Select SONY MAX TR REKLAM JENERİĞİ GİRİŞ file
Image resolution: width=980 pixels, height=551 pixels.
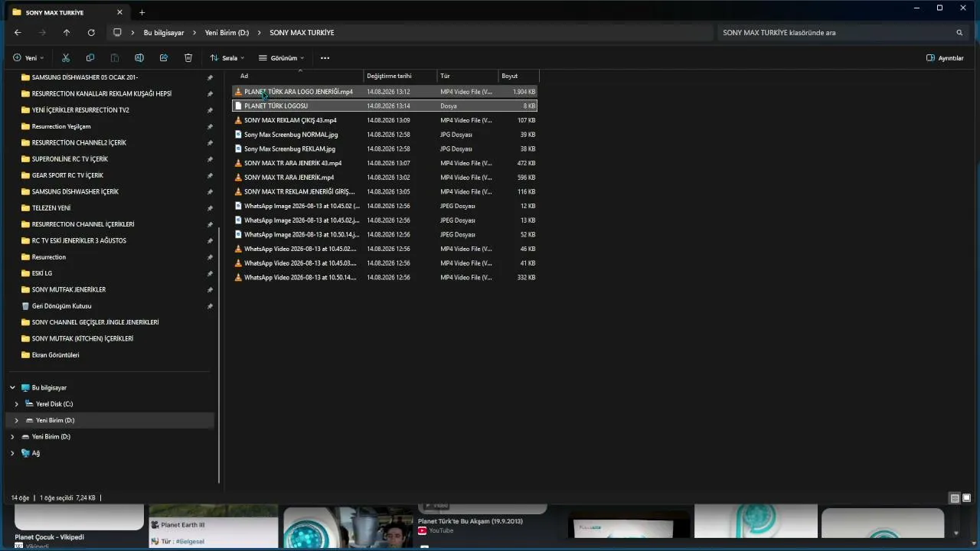tap(385, 192)
